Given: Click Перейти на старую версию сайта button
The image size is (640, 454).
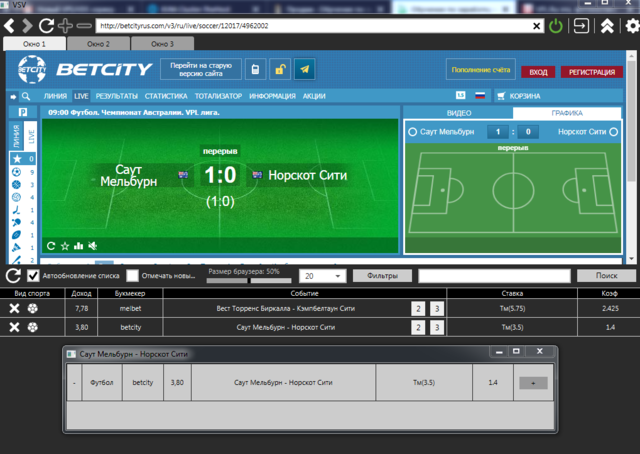Looking at the screenshot, I should pos(201,69).
